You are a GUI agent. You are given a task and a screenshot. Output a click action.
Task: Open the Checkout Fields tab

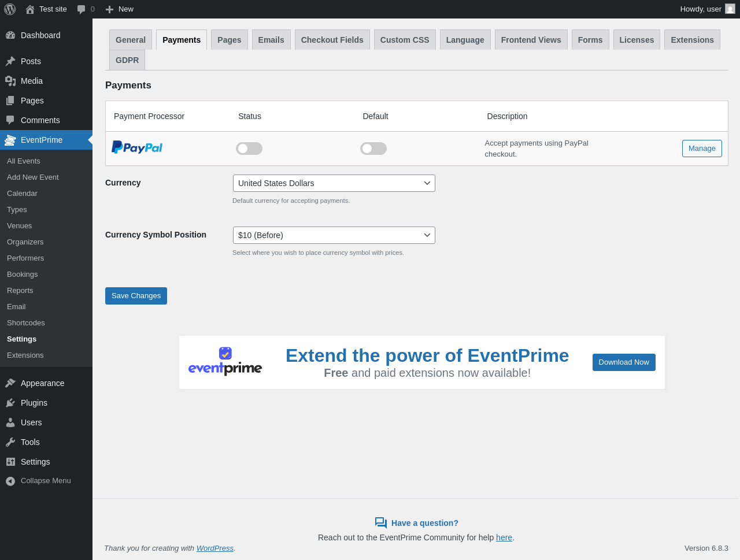click(x=332, y=40)
